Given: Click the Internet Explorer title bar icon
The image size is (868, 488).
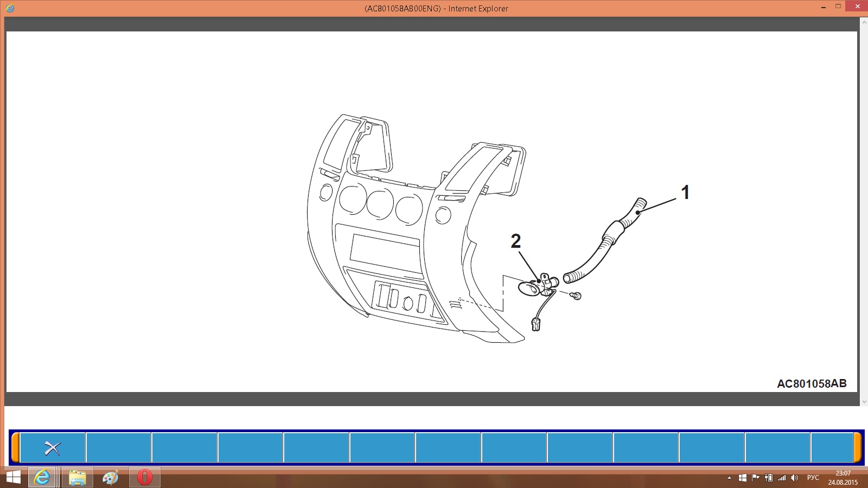Looking at the screenshot, I should point(10,8).
